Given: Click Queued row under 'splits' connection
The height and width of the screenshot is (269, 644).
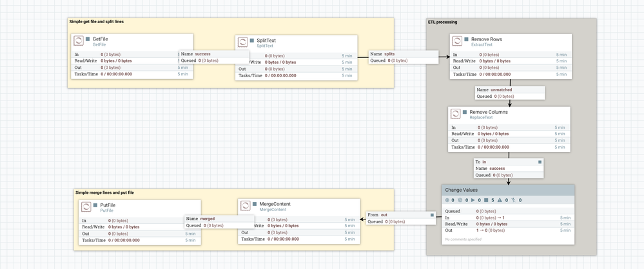Looking at the screenshot, I should (404, 60).
